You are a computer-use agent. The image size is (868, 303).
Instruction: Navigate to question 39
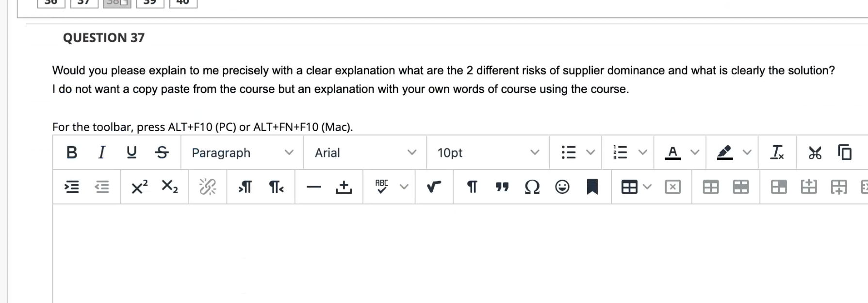(150, 3)
